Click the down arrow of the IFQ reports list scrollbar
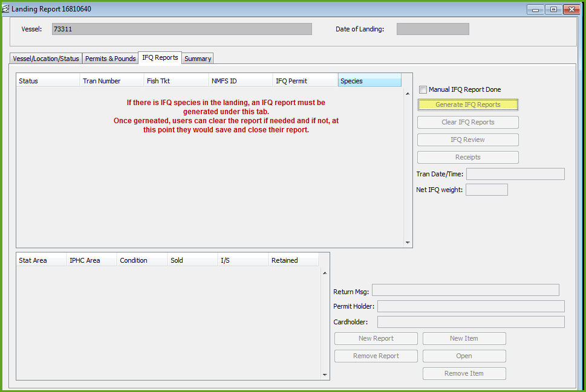 point(408,243)
